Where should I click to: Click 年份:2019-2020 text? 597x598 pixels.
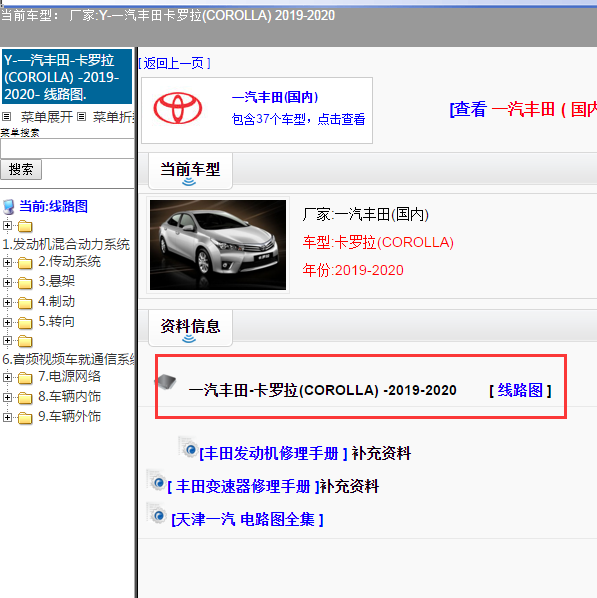click(353, 270)
